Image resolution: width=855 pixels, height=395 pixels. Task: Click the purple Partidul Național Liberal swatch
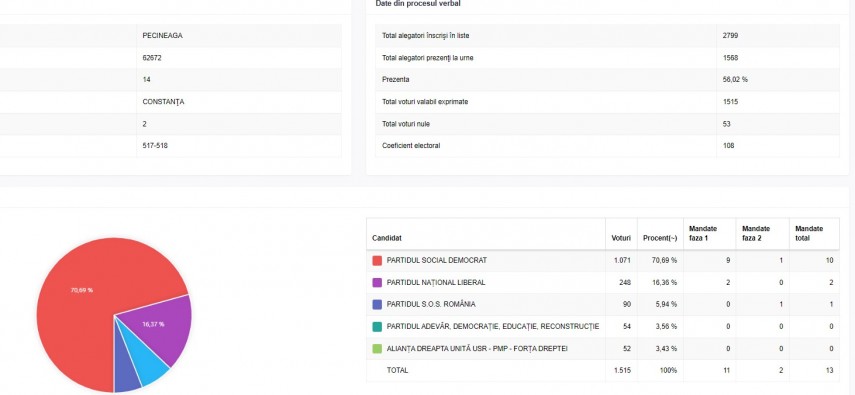click(x=377, y=283)
